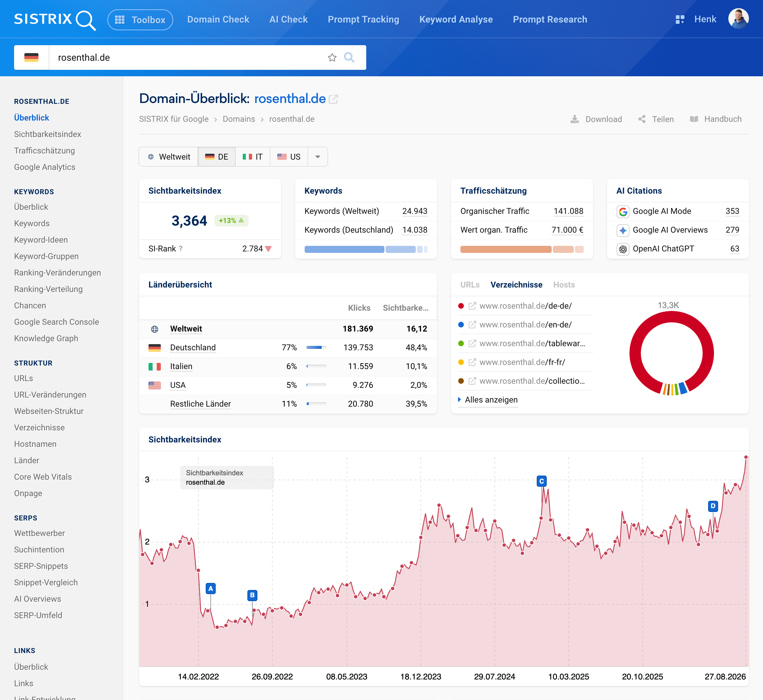Open external link icon for /de-de/ directory
Screen dimensions: 763x700
472,306
